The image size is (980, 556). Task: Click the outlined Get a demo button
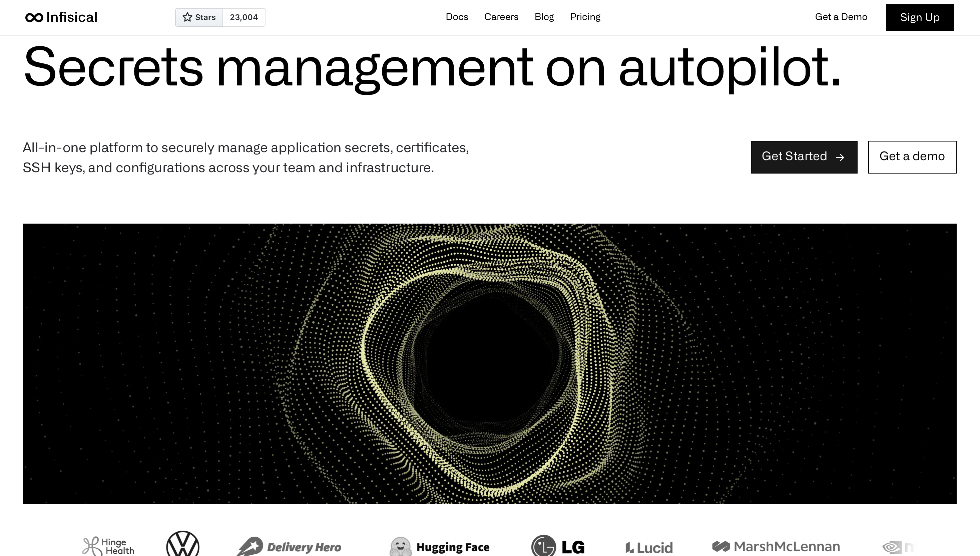(912, 157)
